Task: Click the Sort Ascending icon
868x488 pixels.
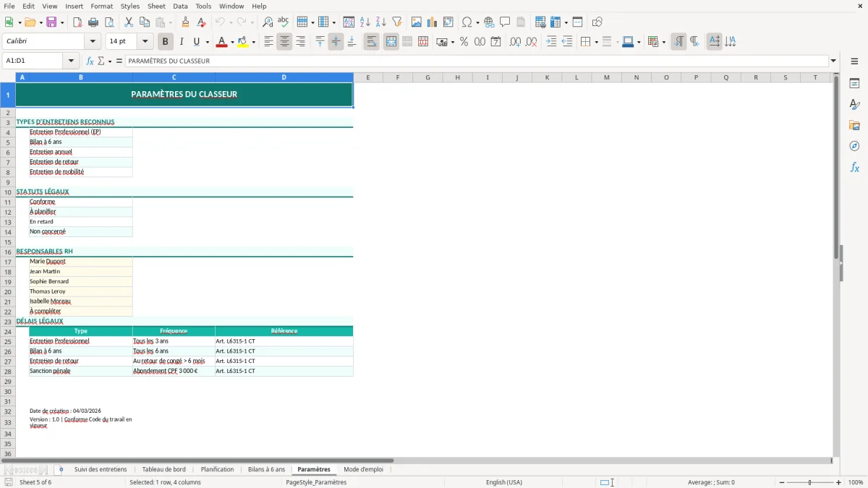Action: [365, 22]
